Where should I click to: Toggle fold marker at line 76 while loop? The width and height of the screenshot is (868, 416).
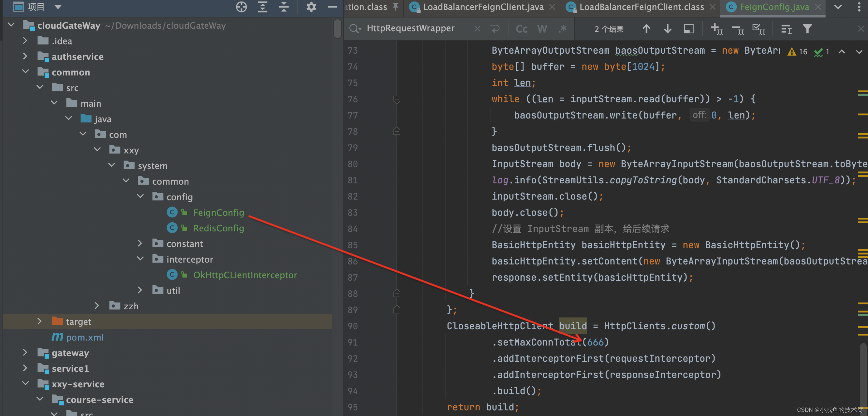pyautogui.click(x=397, y=99)
